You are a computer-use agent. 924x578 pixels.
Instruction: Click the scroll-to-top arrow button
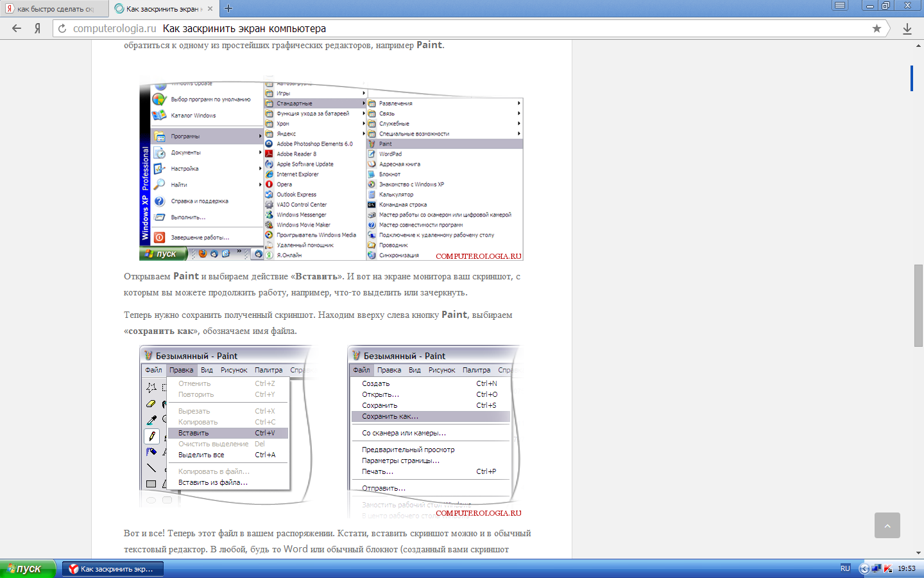click(887, 525)
